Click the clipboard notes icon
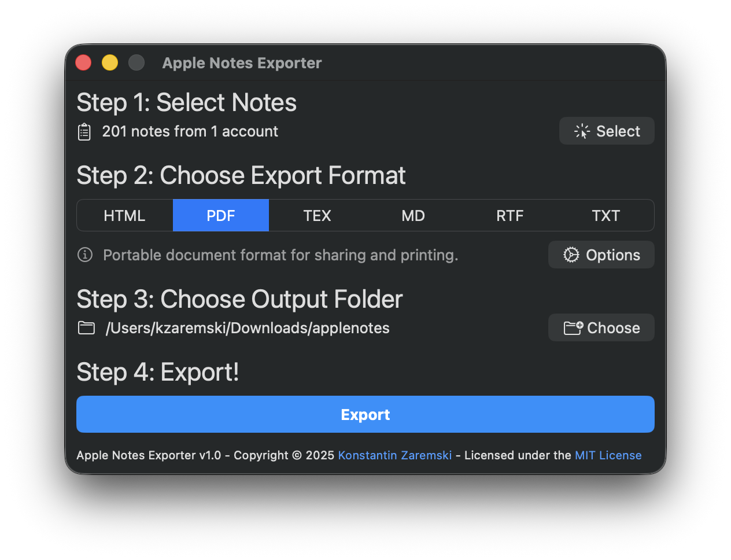731x560 pixels. point(84,131)
